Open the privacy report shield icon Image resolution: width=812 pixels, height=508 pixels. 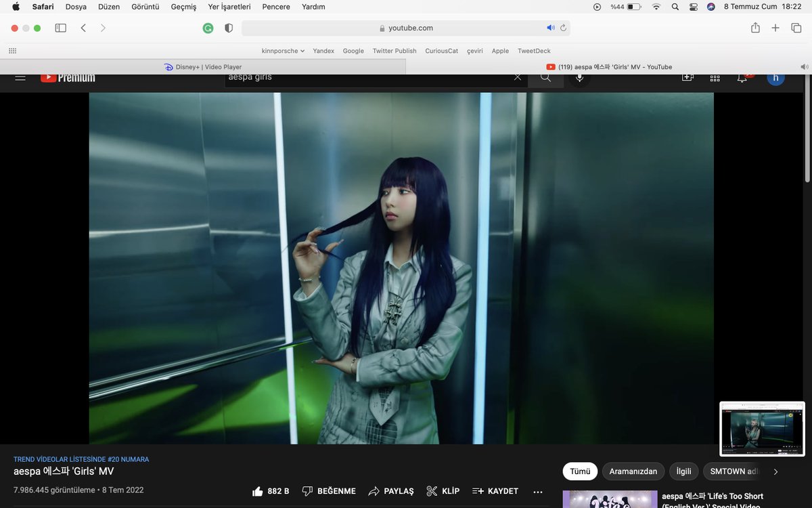(x=229, y=28)
